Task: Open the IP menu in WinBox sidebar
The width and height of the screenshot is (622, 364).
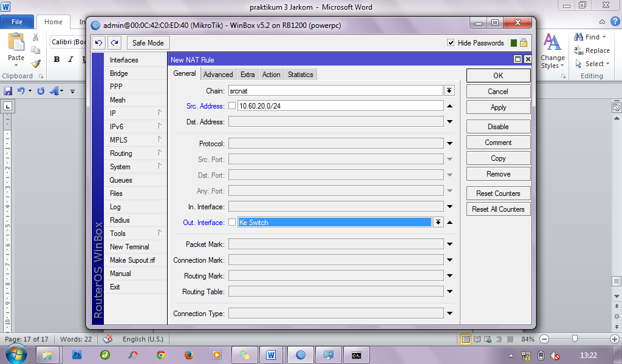Action: (135, 113)
